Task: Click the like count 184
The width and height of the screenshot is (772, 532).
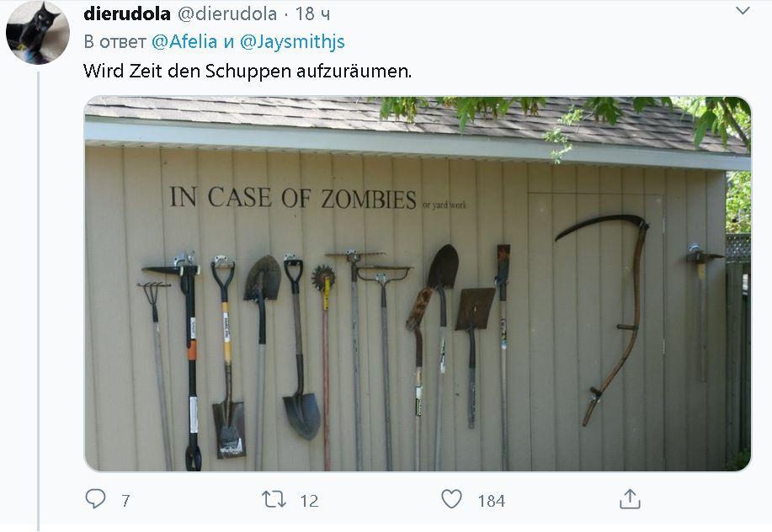Action: (x=492, y=501)
